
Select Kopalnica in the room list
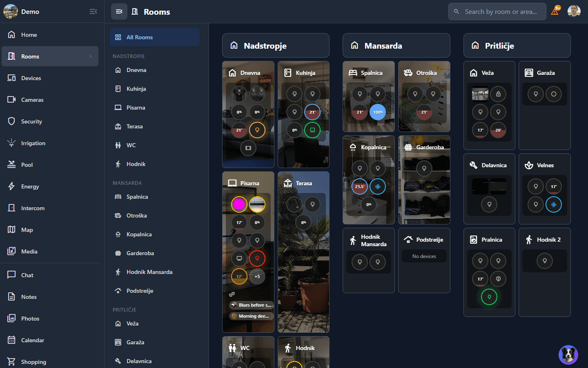(139, 234)
